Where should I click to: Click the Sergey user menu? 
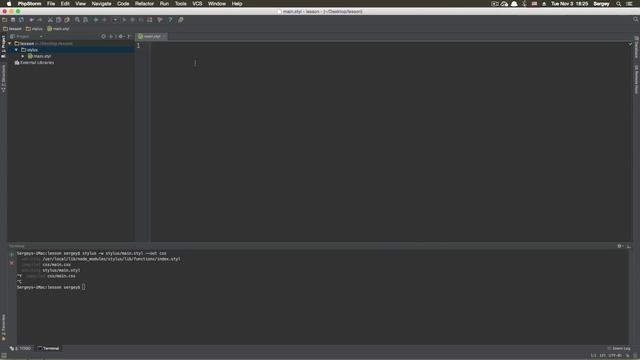click(601, 4)
